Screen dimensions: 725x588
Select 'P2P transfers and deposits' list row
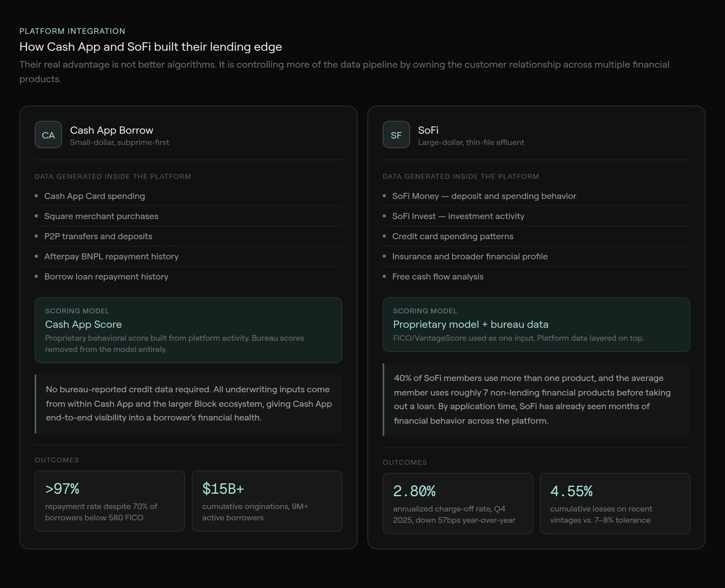coord(188,236)
